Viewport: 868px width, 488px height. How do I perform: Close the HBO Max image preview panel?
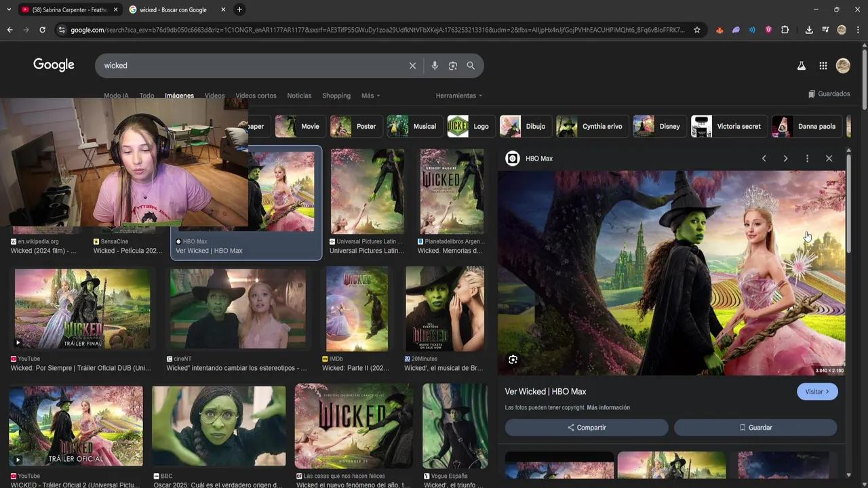pyautogui.click(x=829, y=159)
